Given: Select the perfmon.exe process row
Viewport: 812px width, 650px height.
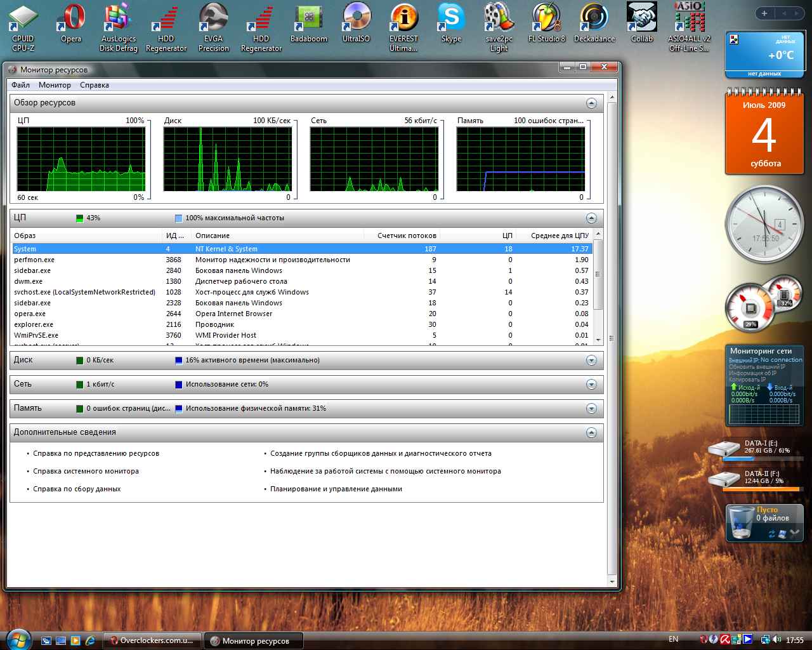Looking at the screenshot, I should (x=302, y=260).
